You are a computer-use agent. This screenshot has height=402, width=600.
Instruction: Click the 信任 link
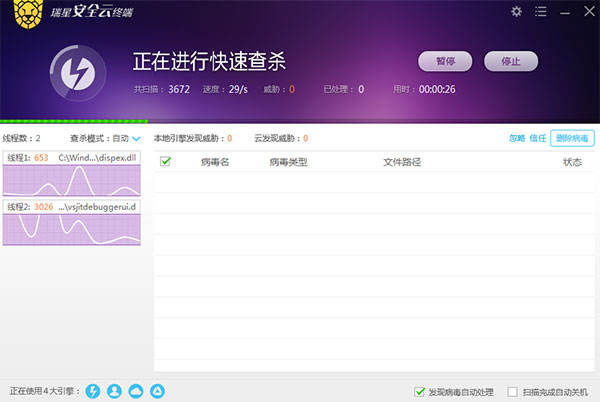[538, 138]
